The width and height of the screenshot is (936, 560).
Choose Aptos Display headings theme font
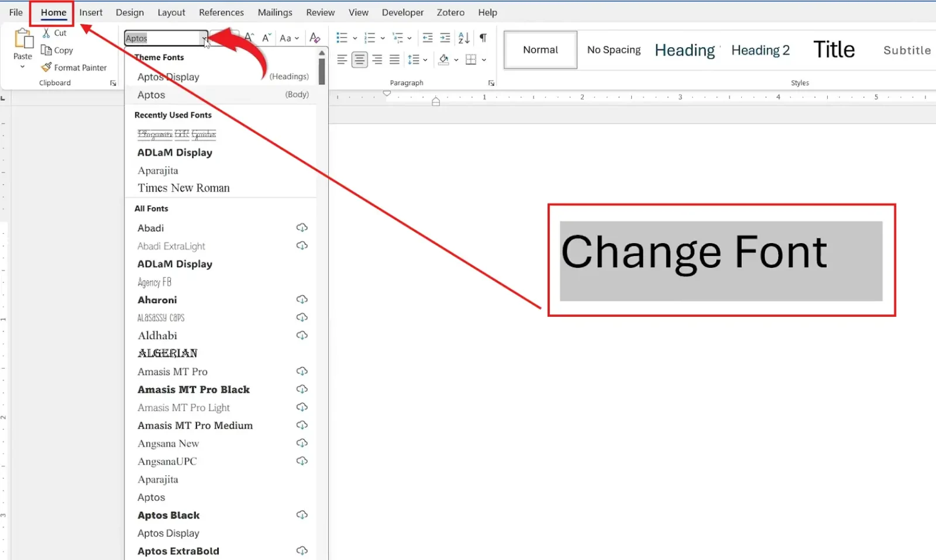[x=221, y=77]
